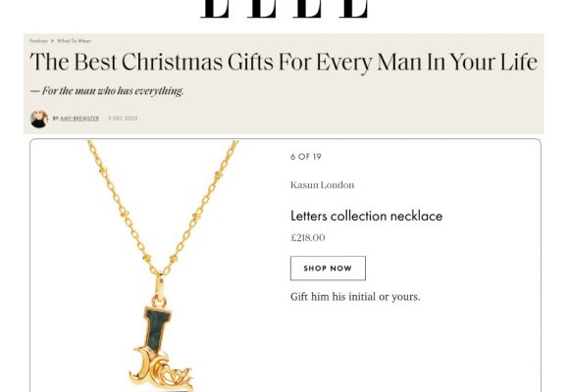This screenshot has width=569, height=392.
Task: Select the article headline about Christmas gifts
Action: click(284, 62)
